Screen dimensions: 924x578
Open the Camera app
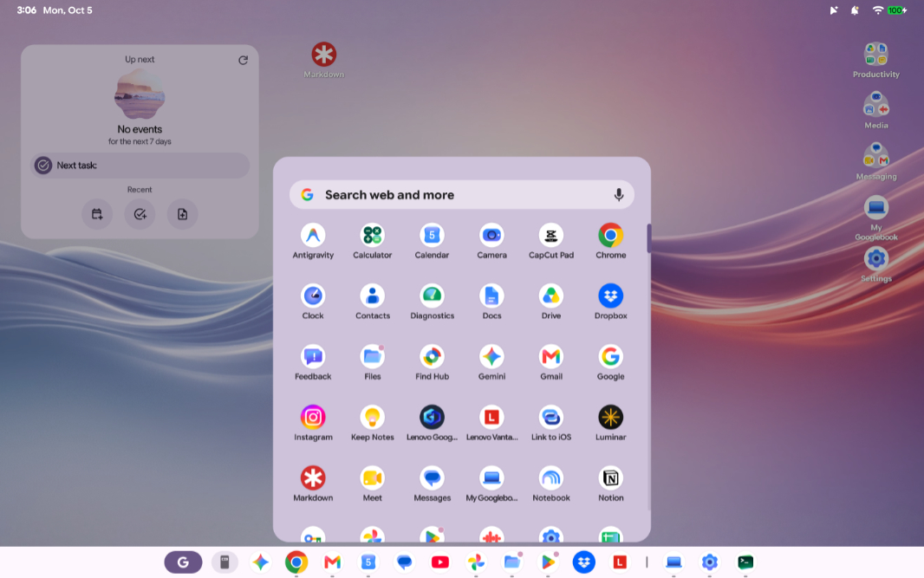(491, 236)
